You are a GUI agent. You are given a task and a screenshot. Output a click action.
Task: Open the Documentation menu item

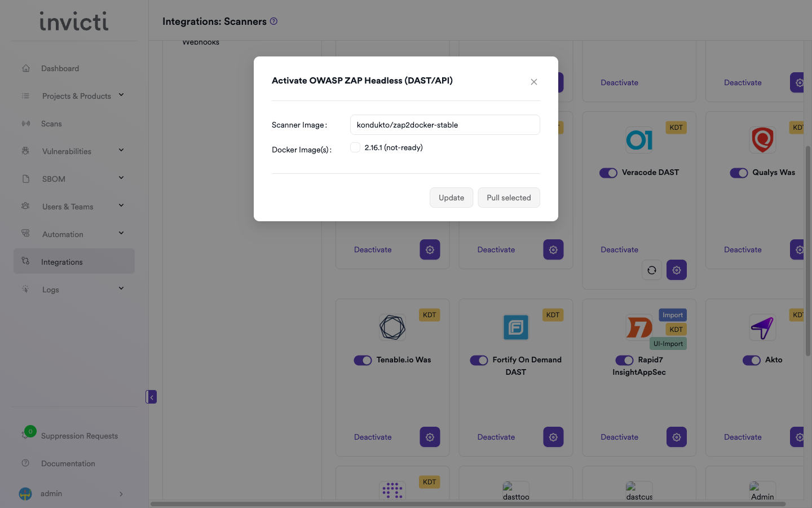(x=68, y=463)
